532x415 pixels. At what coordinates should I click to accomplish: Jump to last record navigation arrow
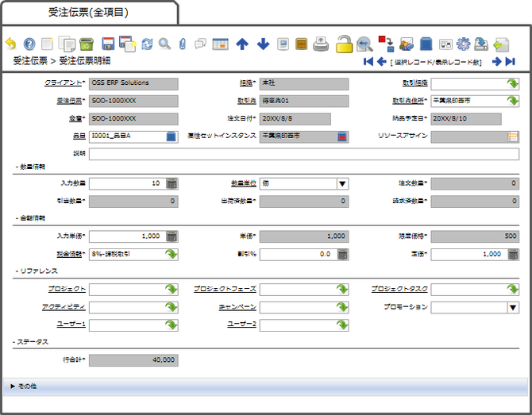(x=511, y=62)
